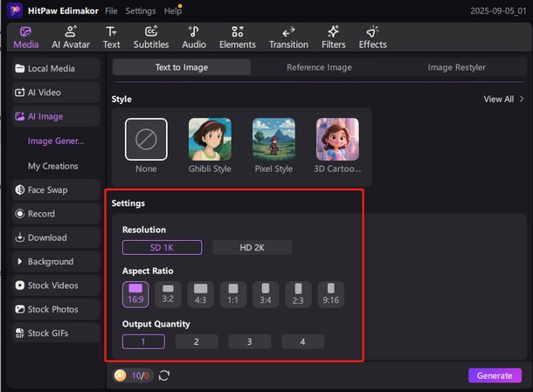Select the Text tool icon
Image resolution: width=533 pixels, height=392 pixels.
click(111, 32)
